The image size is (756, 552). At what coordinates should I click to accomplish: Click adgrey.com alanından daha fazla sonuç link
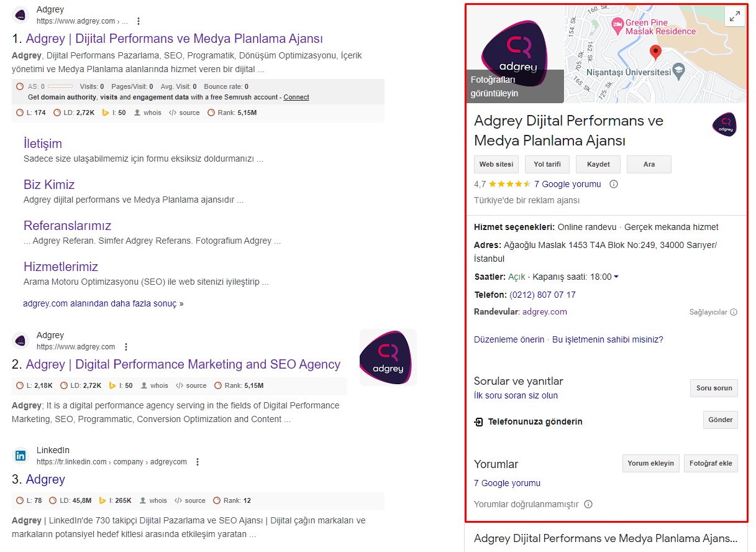coord(103,304)
